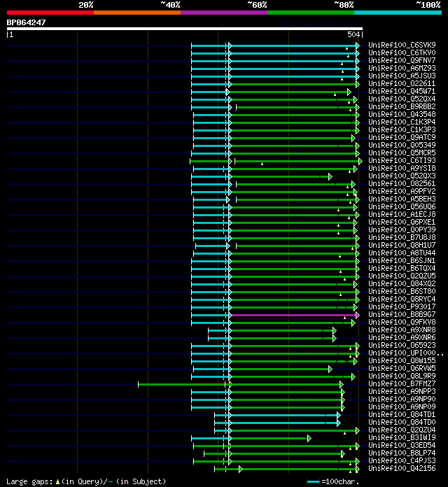Select the UniRef100_Q9ATC9 label

point(402,137)
